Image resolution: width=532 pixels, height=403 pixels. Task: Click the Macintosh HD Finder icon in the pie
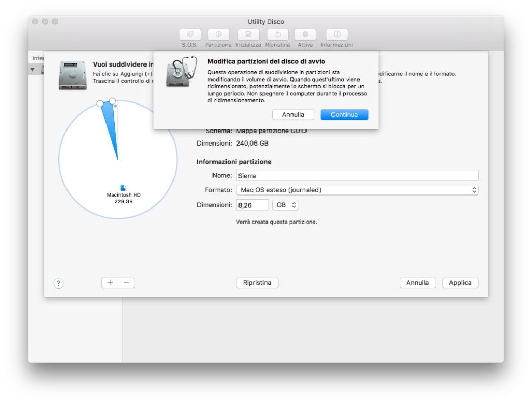tap(124, 188)
